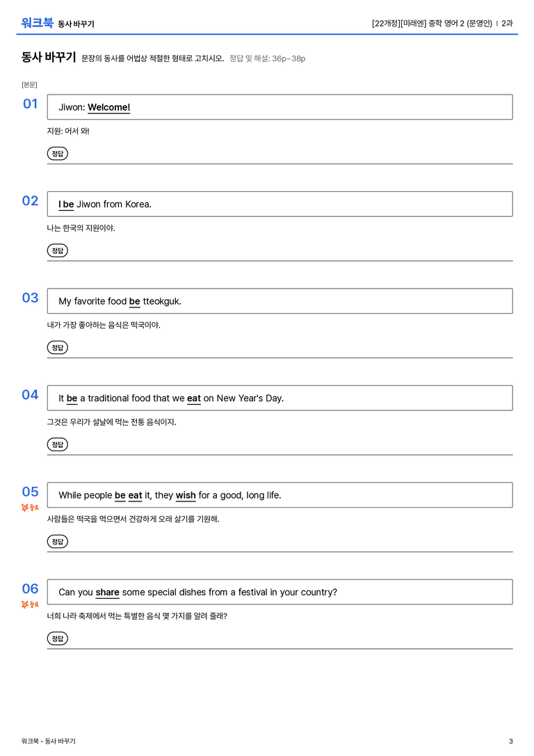Click the 정답 badge under question 04
The height and width of the screenshot is (756, 534).
(x=57, y=444)
